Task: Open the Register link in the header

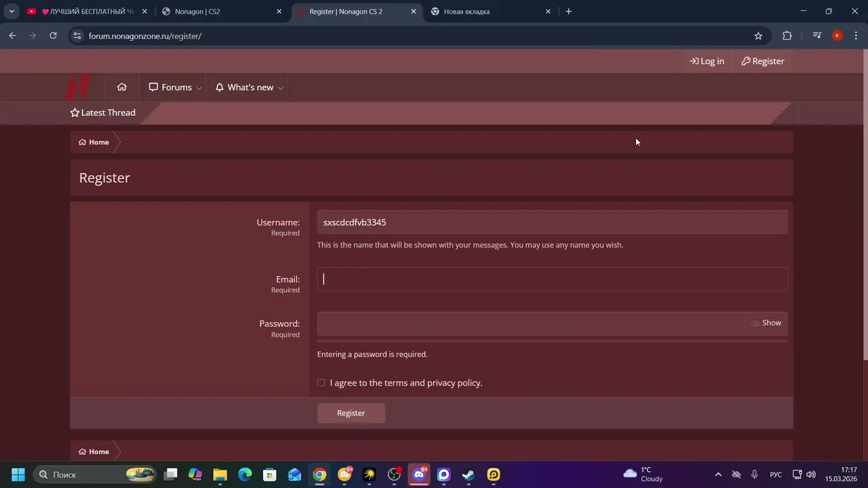Action: (763, 61)
